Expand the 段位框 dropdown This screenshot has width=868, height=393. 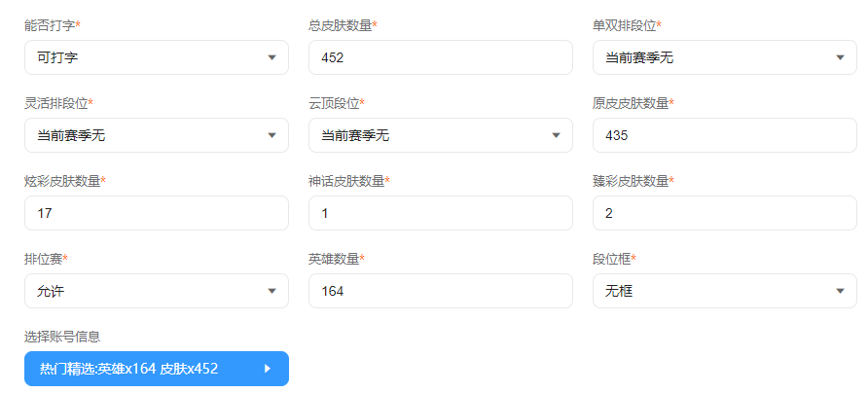(724, 291)
